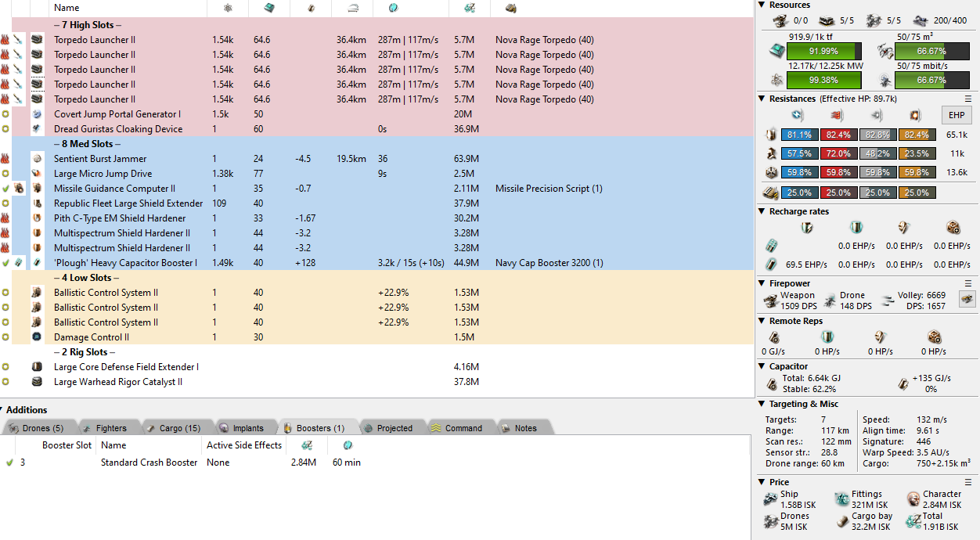Click the Covert Jump Portal Generator module icon
The height and width of the screenshot is (540, 980).
37,114
